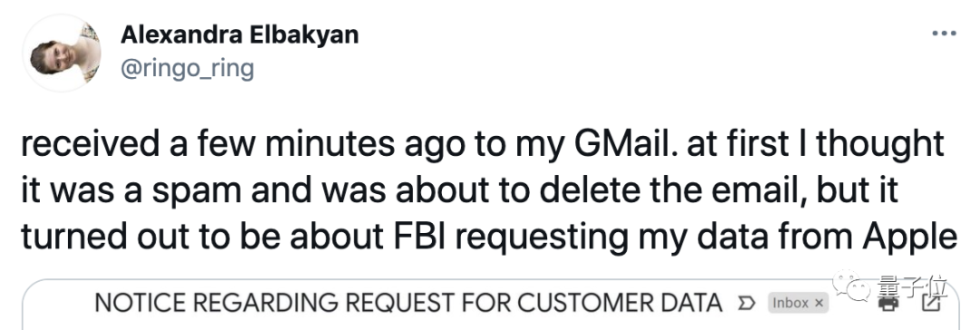
Task: Click the Alexandra Elbakyan display name
Action: coord(240,34)
